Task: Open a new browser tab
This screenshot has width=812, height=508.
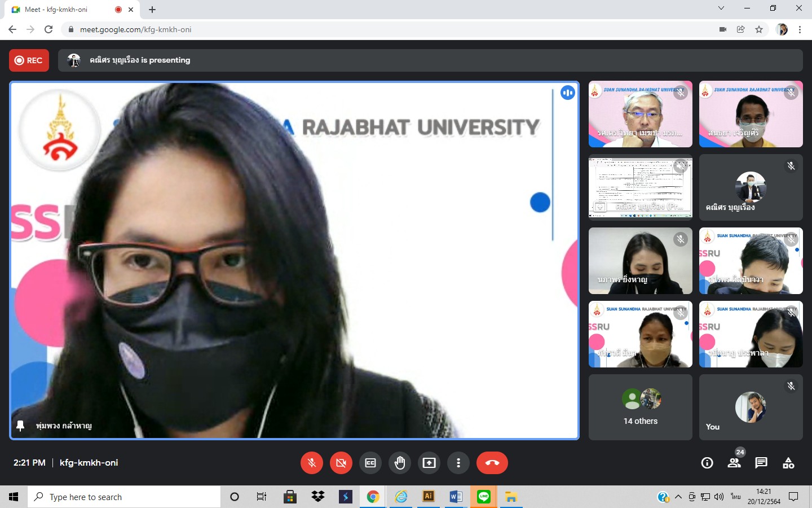Action: (152, 10)
